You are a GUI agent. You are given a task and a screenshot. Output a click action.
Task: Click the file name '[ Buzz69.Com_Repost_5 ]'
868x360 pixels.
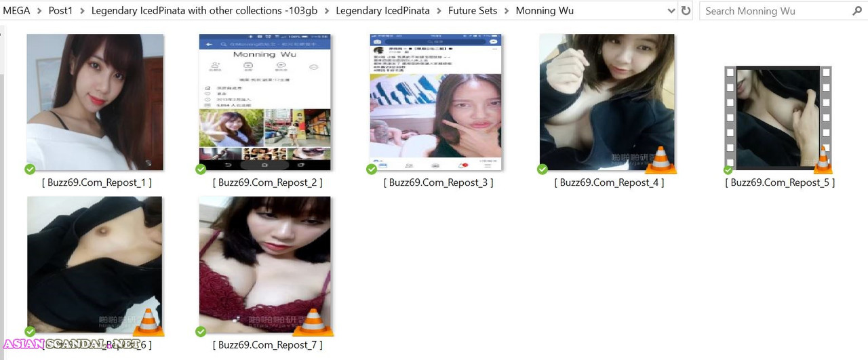click(780, 182)
